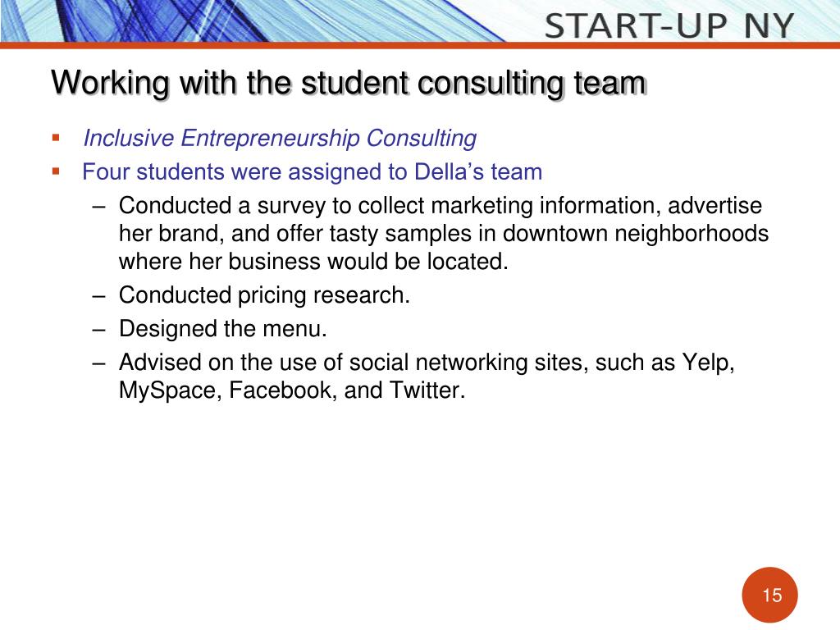Click the dash before Advised on the use

click(98, 363)
